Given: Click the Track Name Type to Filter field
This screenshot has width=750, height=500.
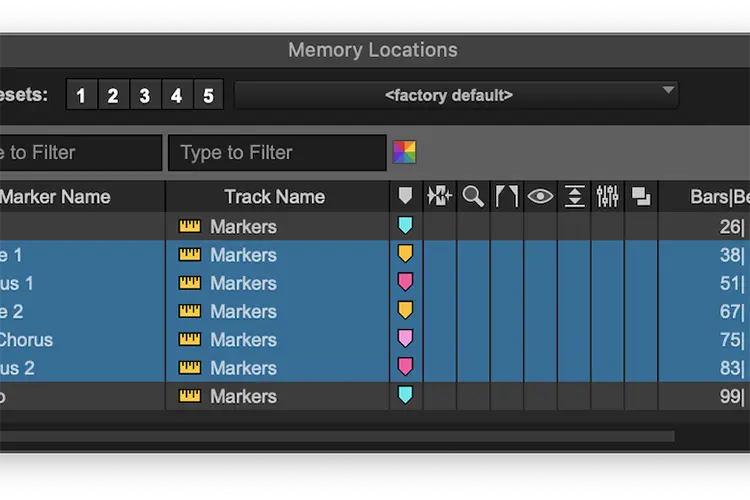Looking at the screenshot, I should tap(277, 153).
